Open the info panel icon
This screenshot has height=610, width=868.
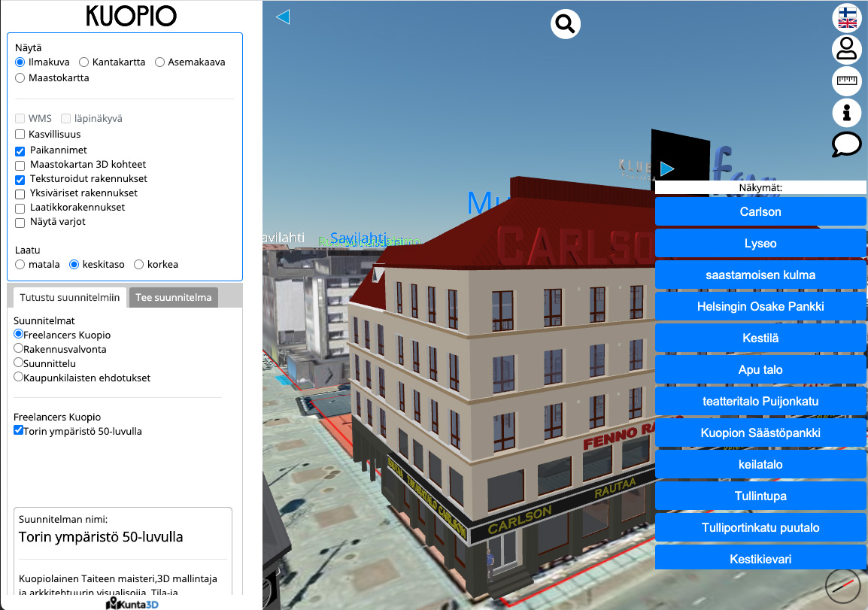pyautogui.click(x=846, y=113)
